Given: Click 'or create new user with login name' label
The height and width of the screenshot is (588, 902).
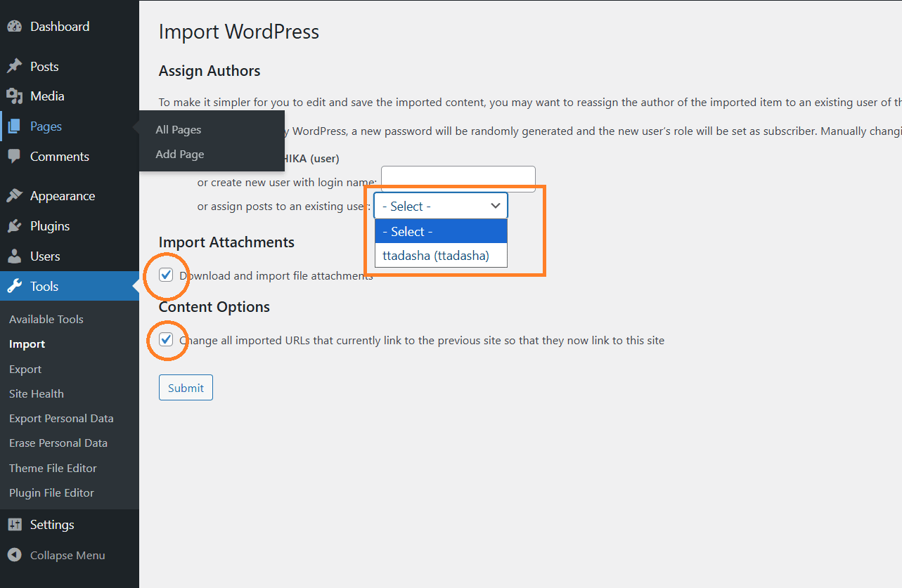Looking at the screenshot, I should tap(287, 183).
